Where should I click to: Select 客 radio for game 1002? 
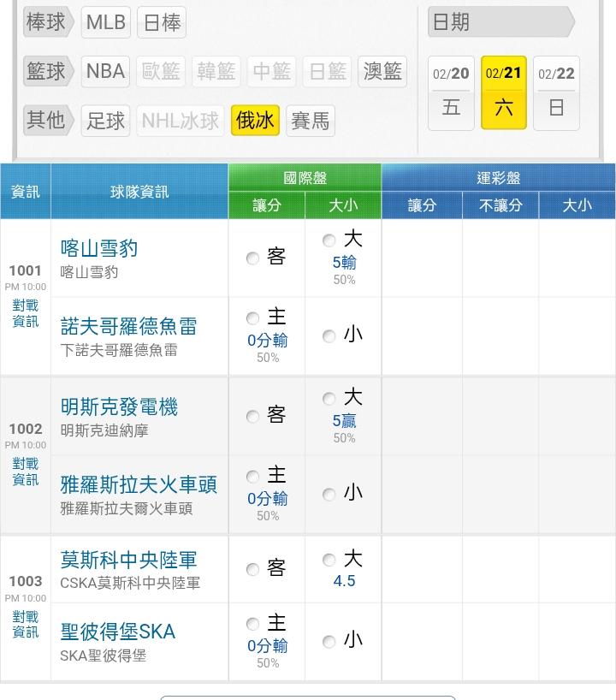pos(252,417)
